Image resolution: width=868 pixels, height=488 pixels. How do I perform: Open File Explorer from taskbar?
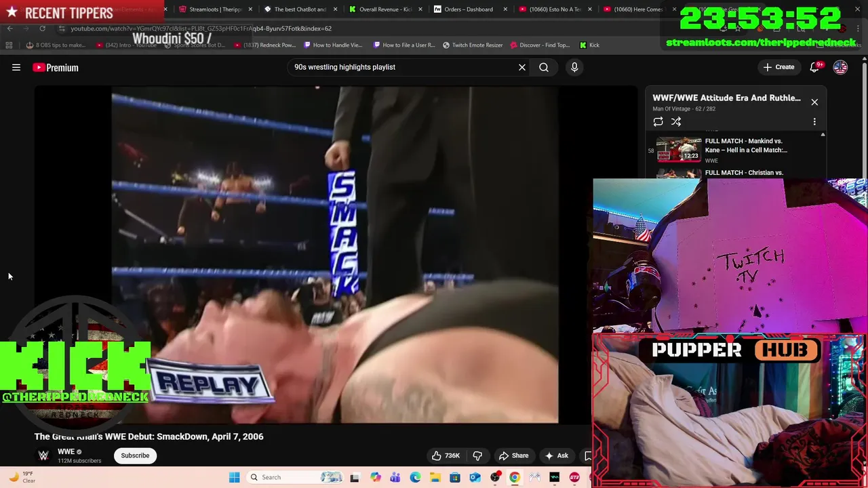pyautogui.click(x=435, y=477)
